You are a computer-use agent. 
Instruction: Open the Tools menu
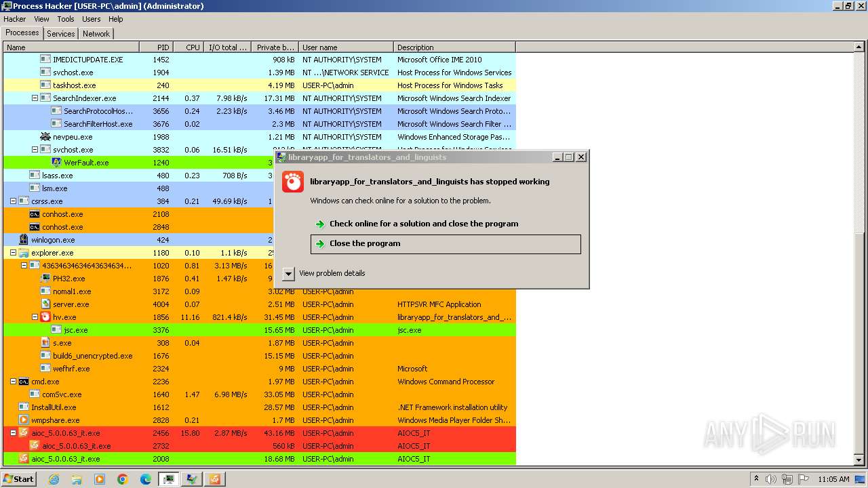tap(66, 19)
